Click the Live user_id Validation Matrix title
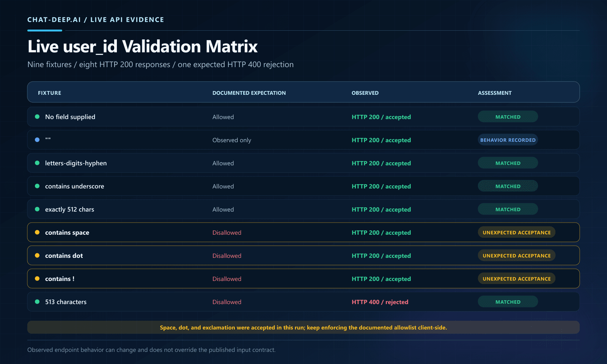This screenshot has width=607, height=364. pyautogui.click(x=143, y=47)
